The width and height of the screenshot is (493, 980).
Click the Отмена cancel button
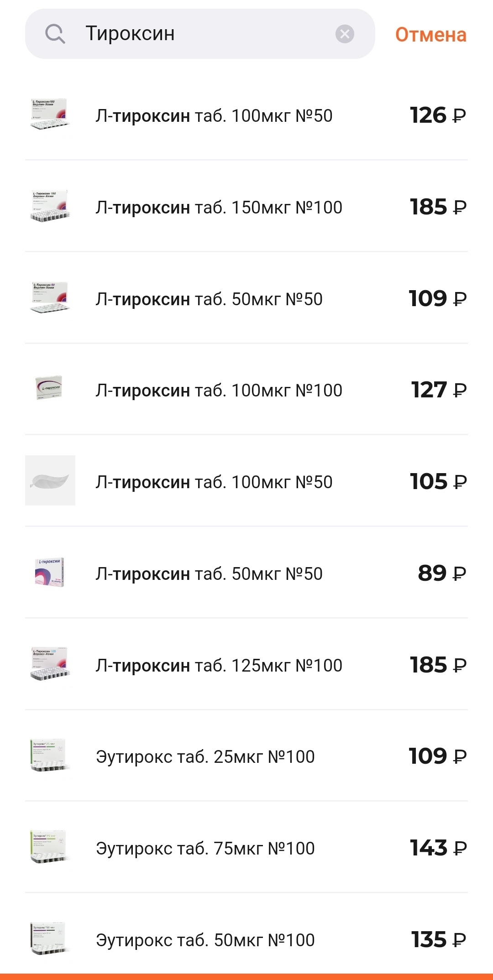430,35
